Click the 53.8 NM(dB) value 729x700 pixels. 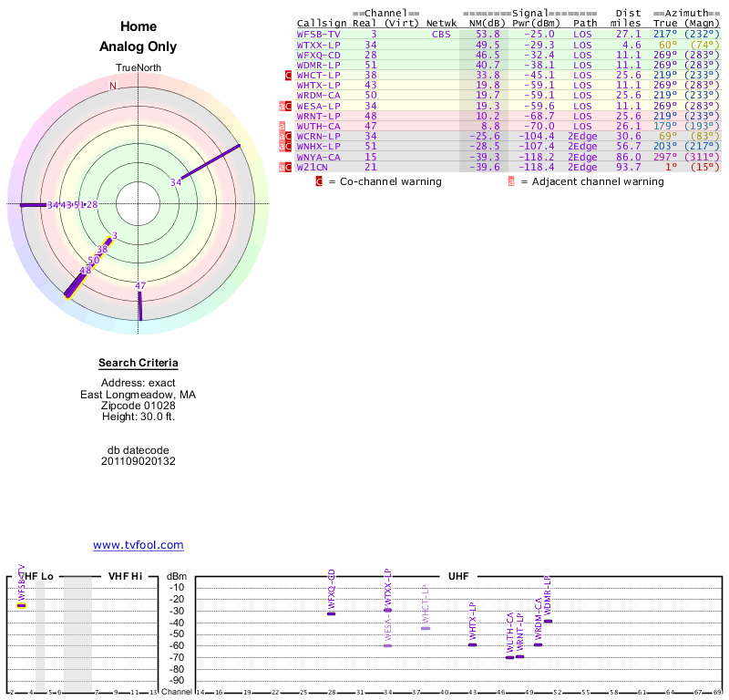coord(488,35)
